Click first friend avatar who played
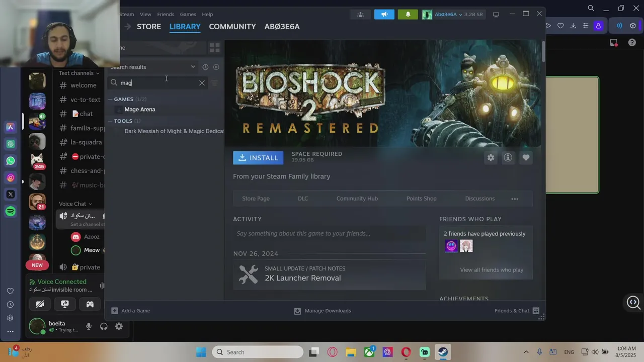The width and height of the screenshot is (644, 362). point(451,246)
